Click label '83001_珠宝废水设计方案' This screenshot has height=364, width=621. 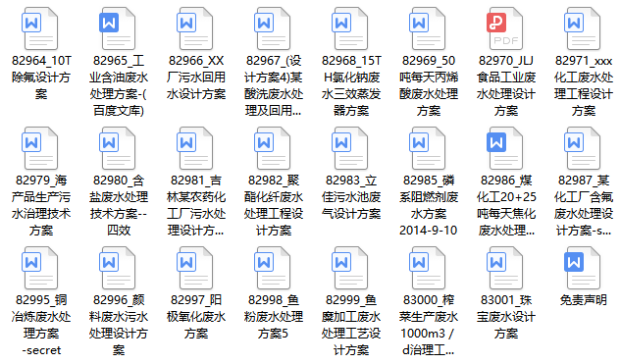[506, 317]
